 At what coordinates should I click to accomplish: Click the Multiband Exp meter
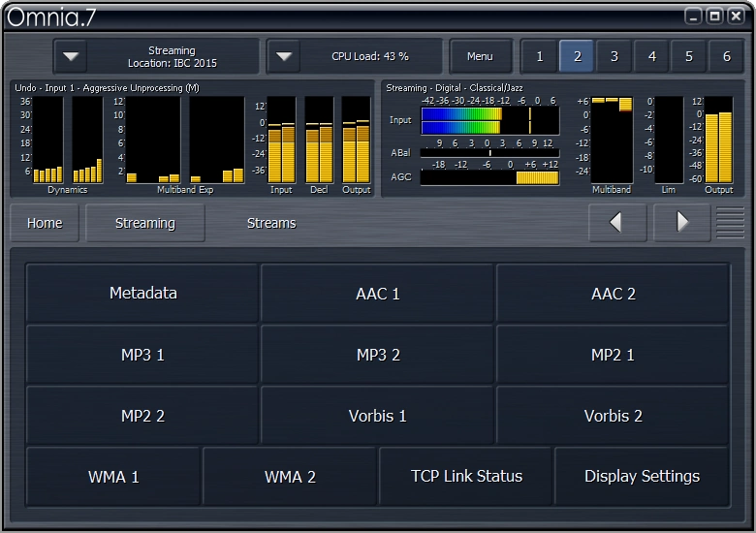pyautogui.click(x=185, y=140)
